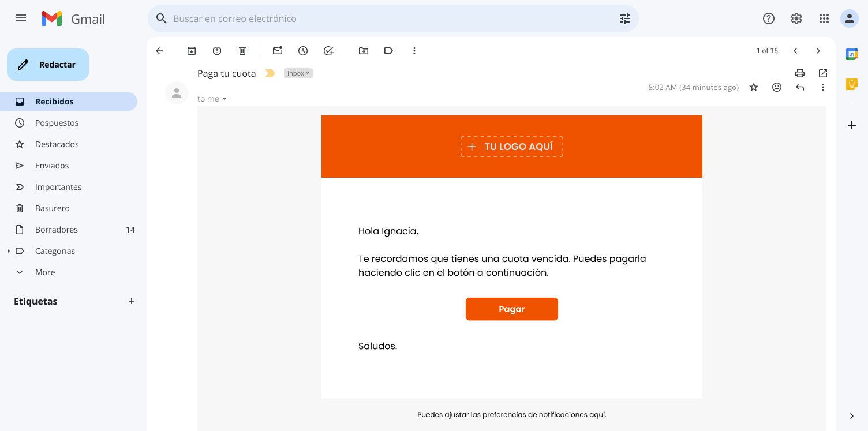Screen dimensions: 868x431
Task: Toggle the importance marker beside subject
Action: click(270, 73)
